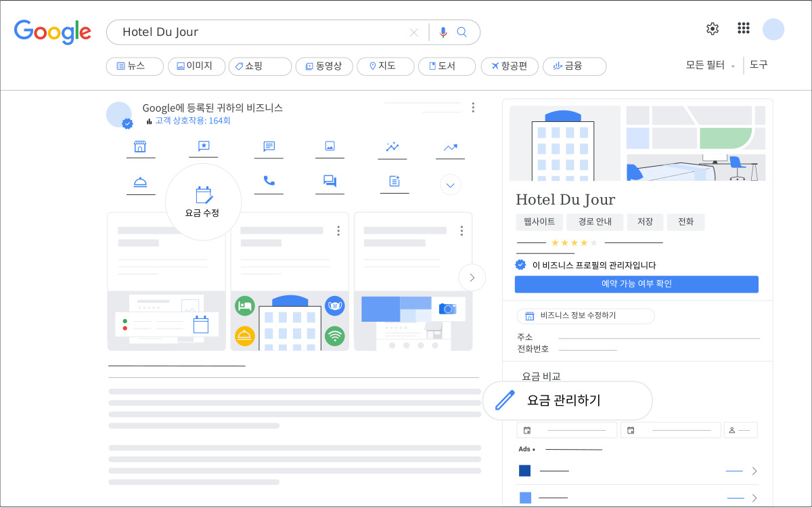Open third card's three-dot menu

[461, 231]
